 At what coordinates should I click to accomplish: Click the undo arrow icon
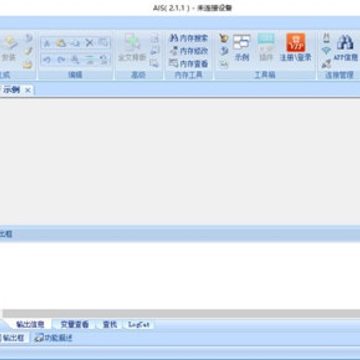click(x=47, y=60)
